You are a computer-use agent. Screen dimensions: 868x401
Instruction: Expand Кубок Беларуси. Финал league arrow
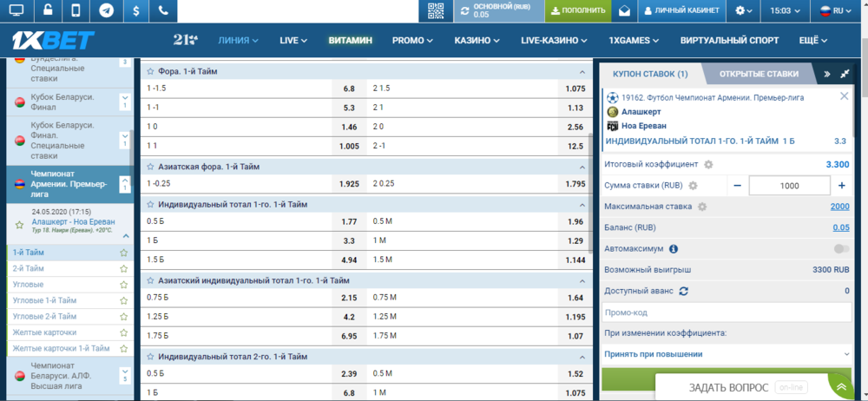pyautogui.click(x=125, y=102)
